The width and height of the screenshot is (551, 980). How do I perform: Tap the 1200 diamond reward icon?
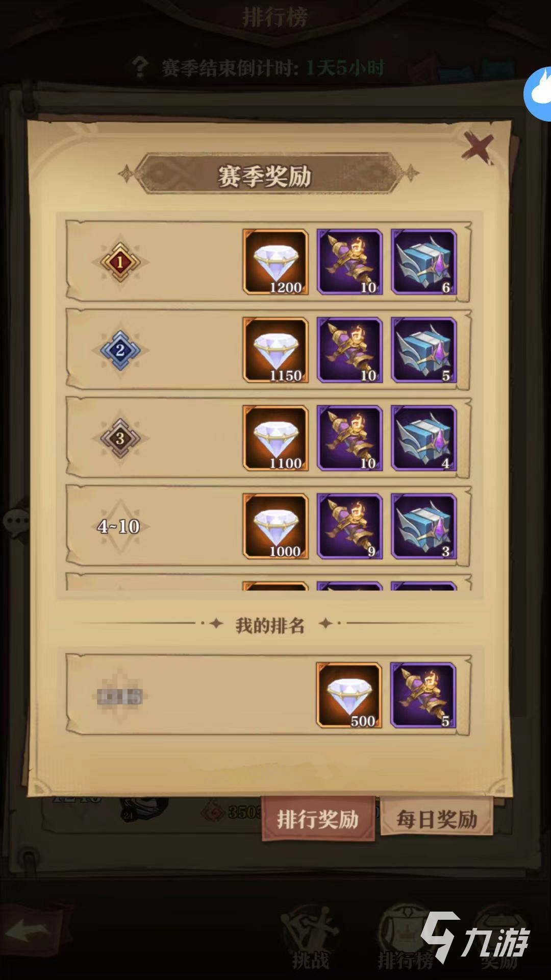click(275, 262)
